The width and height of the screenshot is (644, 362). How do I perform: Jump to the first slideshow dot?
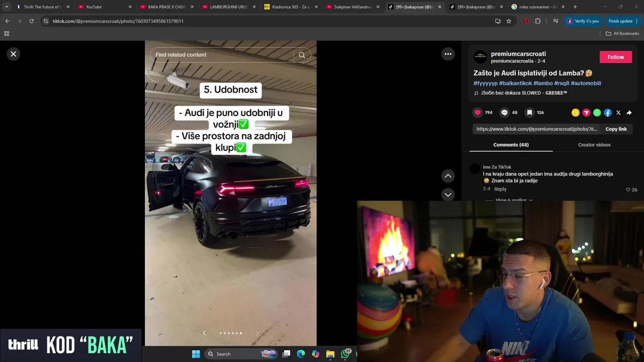tap(220, 333)
